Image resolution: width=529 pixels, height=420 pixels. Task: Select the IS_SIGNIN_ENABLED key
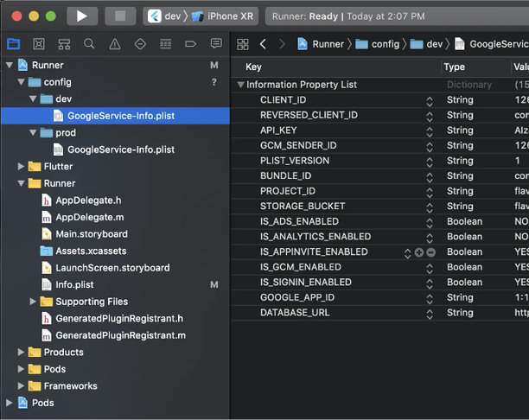coord(306,282)
